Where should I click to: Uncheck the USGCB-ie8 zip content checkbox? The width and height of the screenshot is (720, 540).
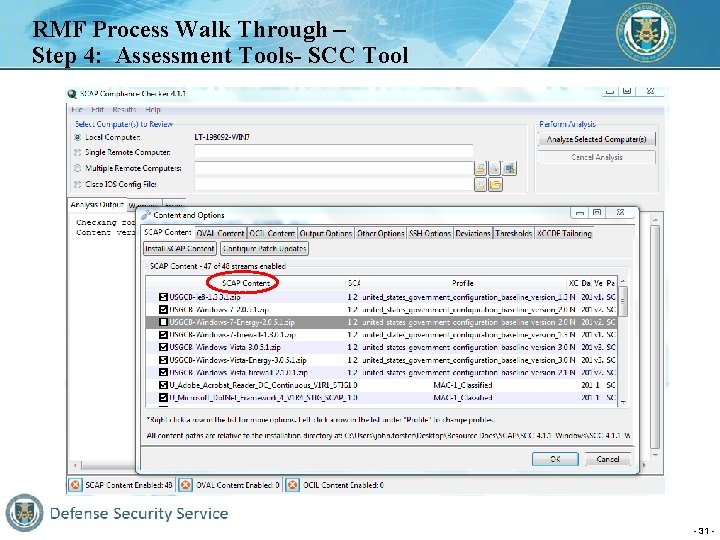click(163, 297)
